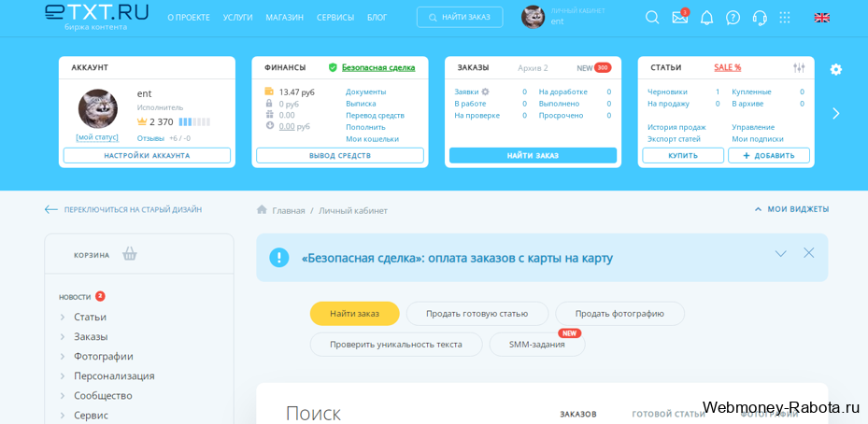Image resolution: width=868 pixels, height=424 pixels.
Task: Open the messages envelope icon
Action: coord(680,18)
